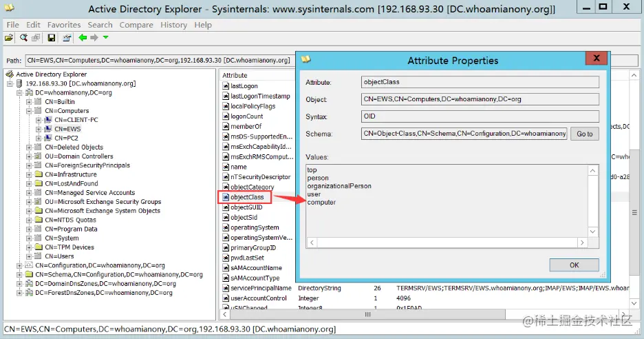Screen dimensions: 644x339
Task: Expand the DC=ForestDnsZones node
Action: tap(19, 293)
